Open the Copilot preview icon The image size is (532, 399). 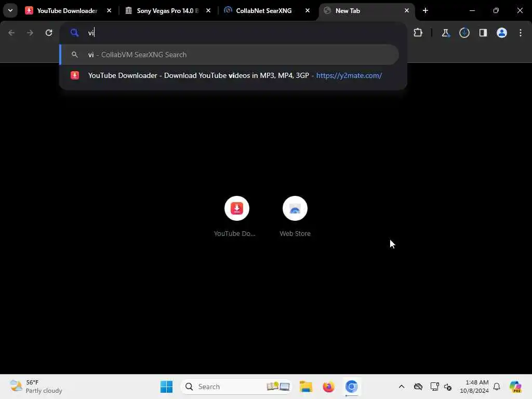pos(515,387)
